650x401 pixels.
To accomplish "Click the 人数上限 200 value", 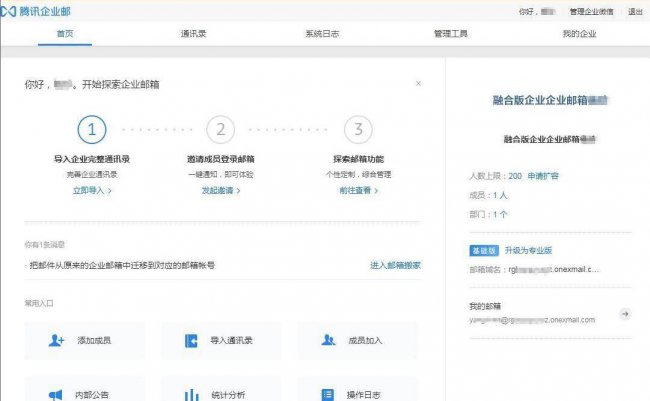I will tap(515, 176).
